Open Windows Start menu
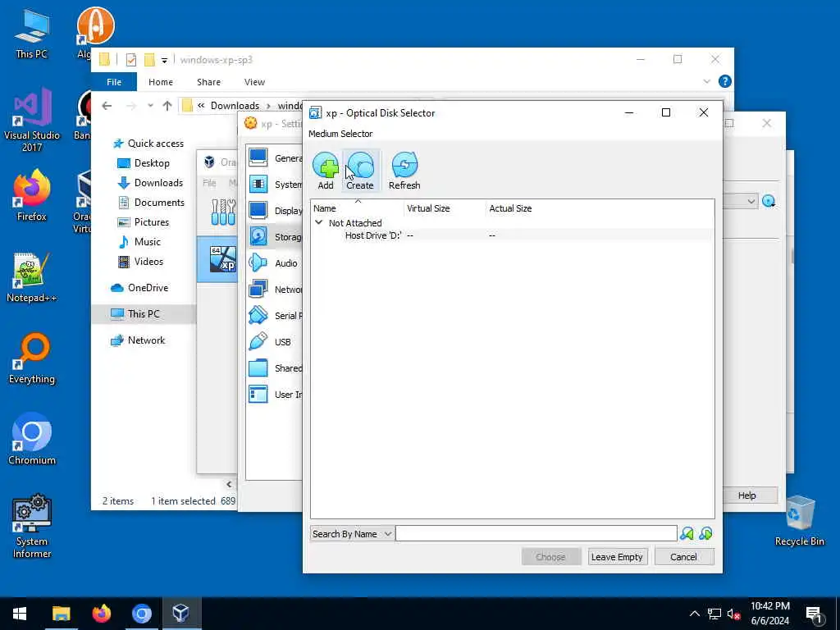The image size is (840, 630). pyautogui.click(x=20, y=614)
